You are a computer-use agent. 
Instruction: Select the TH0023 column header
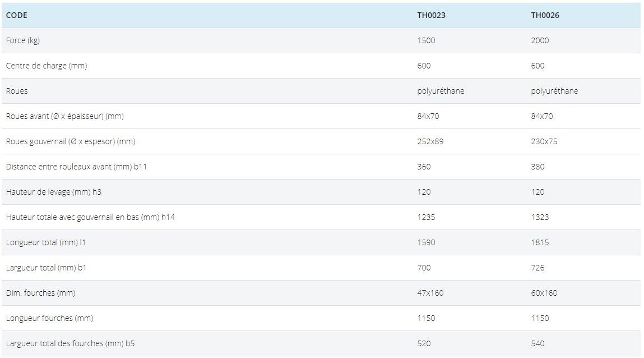click(431, 15)
